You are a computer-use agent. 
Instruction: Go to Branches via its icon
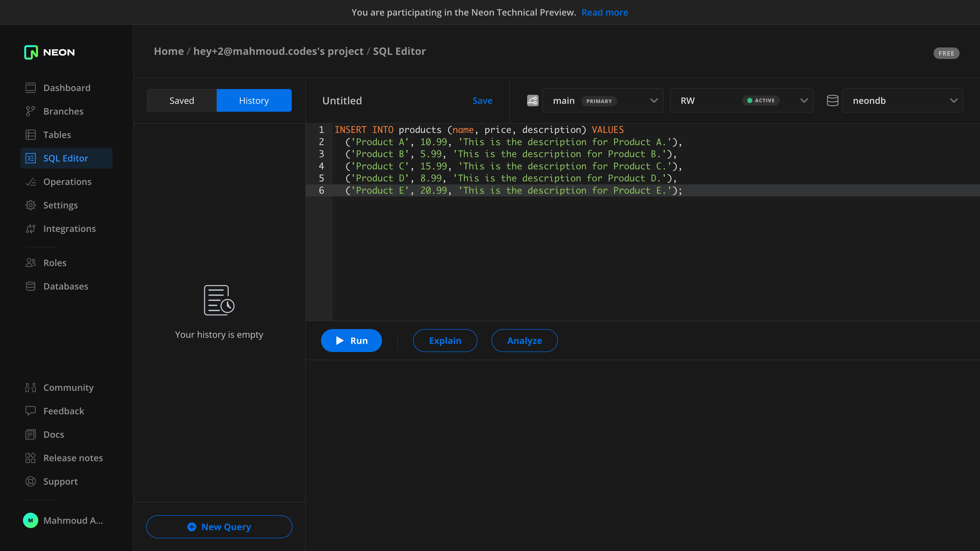[x=30, y=111]
